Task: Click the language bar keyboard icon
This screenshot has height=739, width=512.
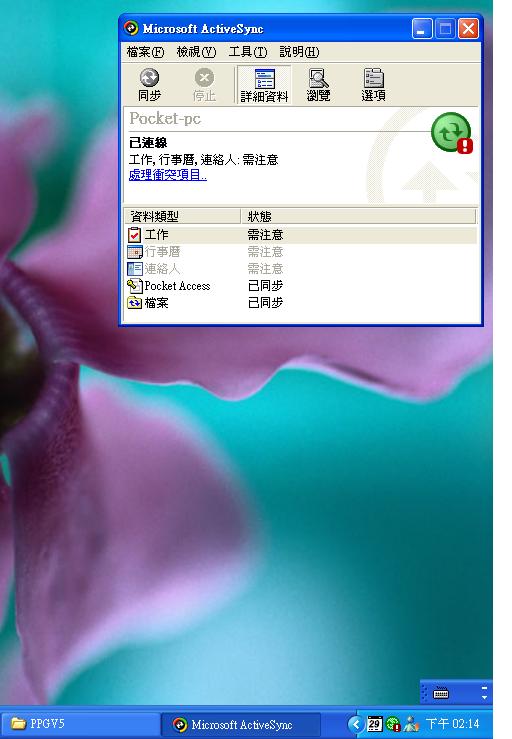Action: [441, 693]
